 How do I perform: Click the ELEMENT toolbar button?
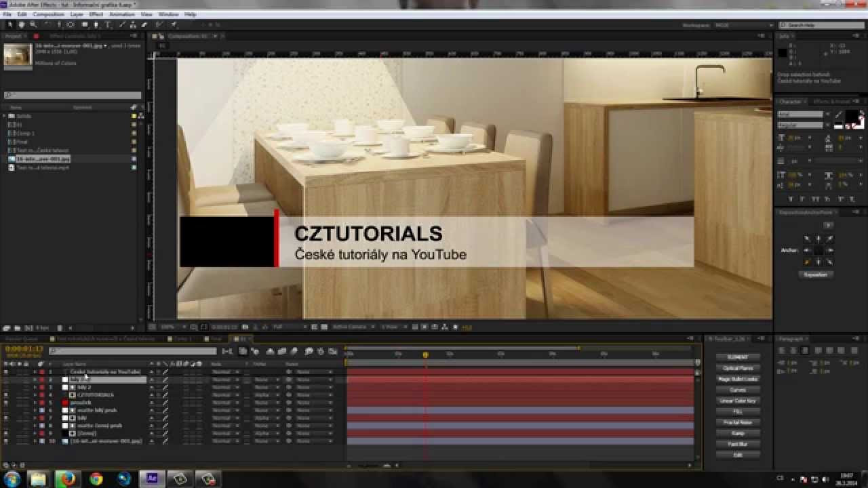(738, 357)
